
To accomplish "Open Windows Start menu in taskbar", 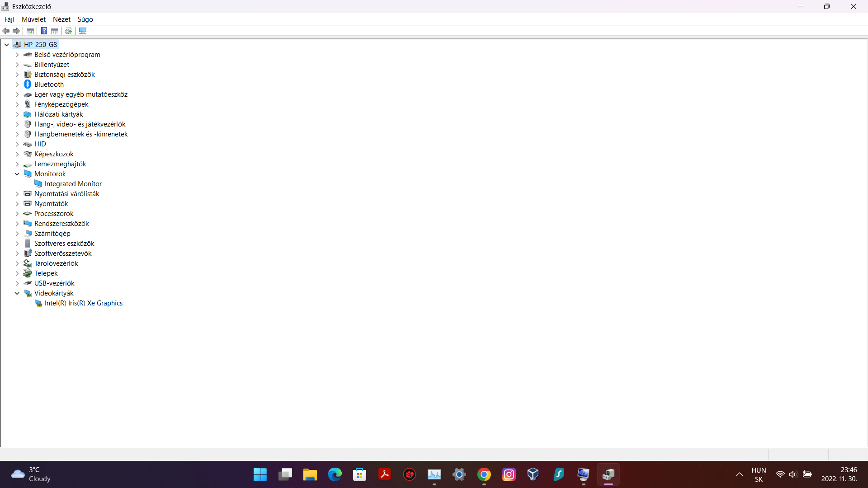I will click(x=260, y=474).
